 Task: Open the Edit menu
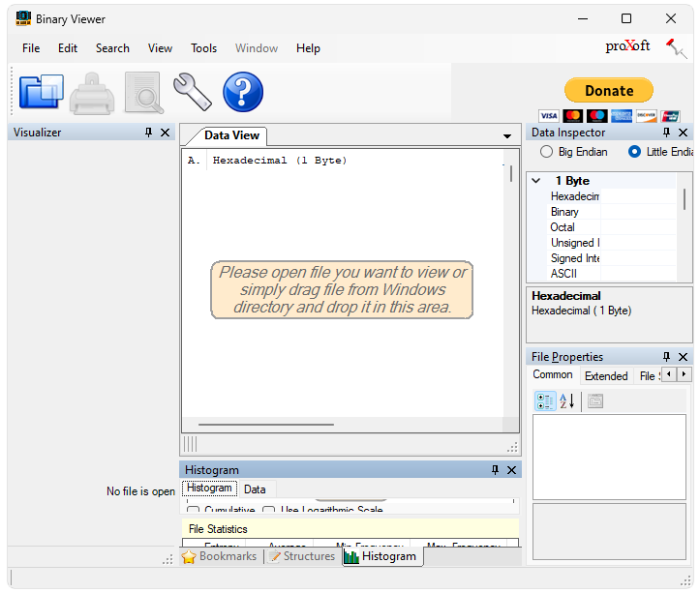68,48
